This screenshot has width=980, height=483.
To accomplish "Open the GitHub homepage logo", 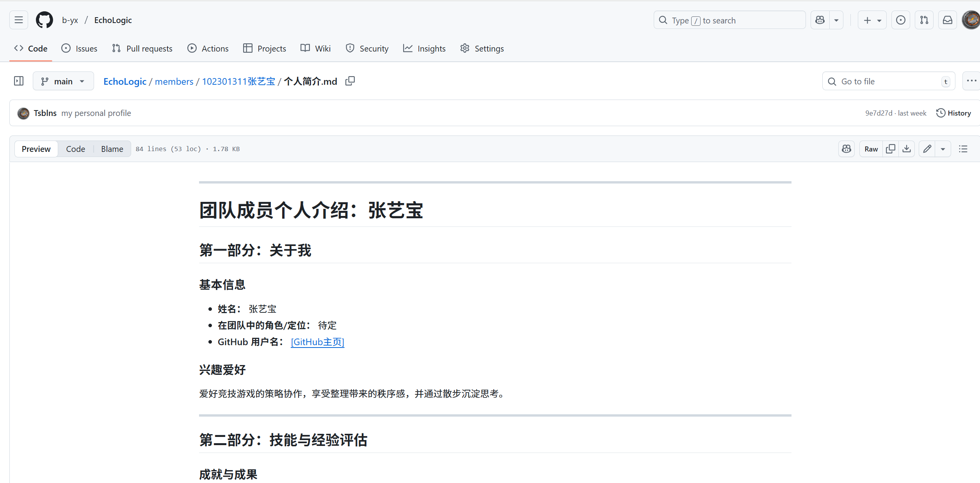I will [x=44, y=20].
